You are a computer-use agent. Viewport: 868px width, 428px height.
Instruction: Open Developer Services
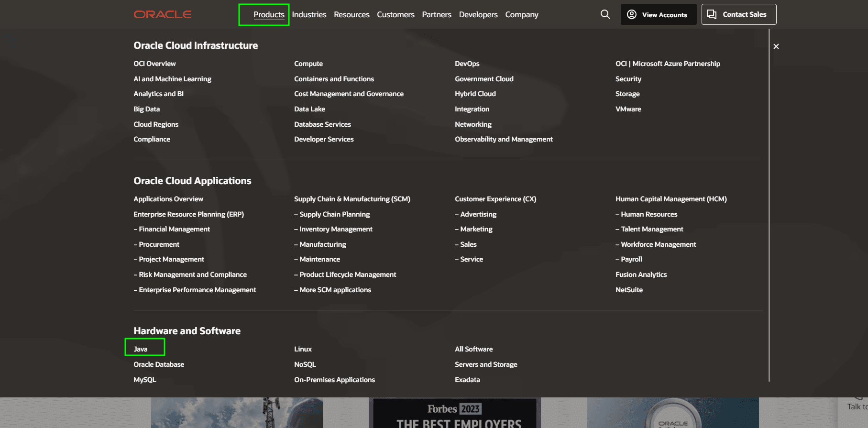click(x=324, y=139)
